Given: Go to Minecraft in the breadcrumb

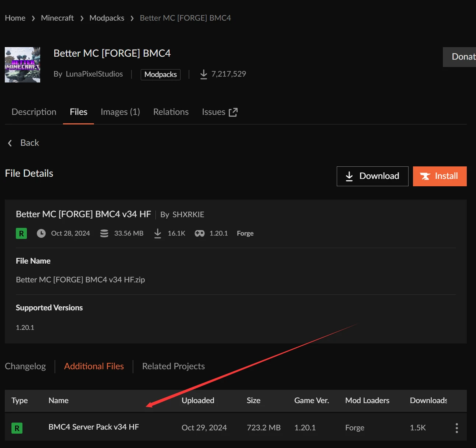Looking at the screenshot, I should [x=58, y=18].
